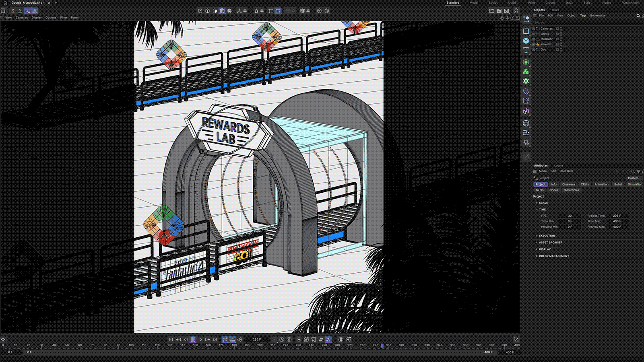
Task: Open the Objects panel search icon
Action: [638, 16]
